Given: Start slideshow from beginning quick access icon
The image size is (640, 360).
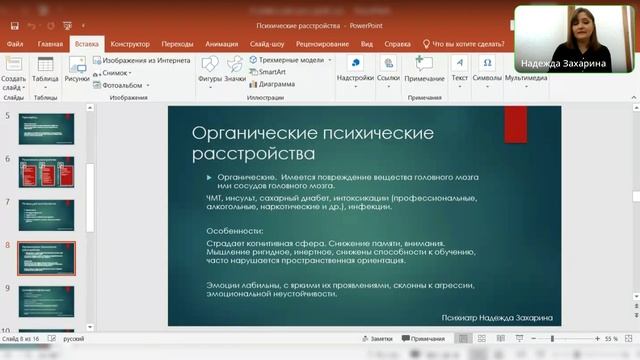Looking at the screenshot, I should pos(67,26).
